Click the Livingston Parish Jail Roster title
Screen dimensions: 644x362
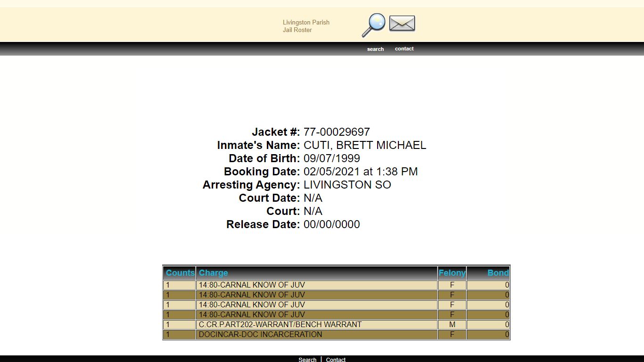[x=306, y=26]
